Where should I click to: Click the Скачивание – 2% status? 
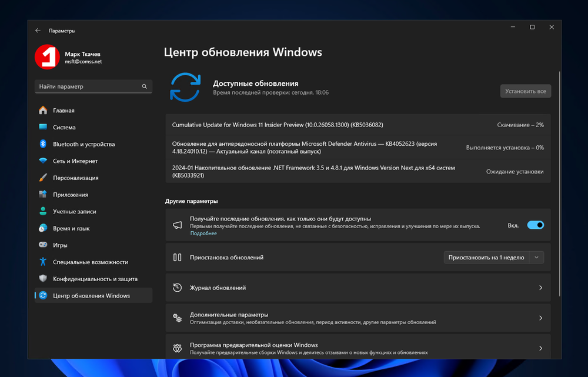point(520,125)
